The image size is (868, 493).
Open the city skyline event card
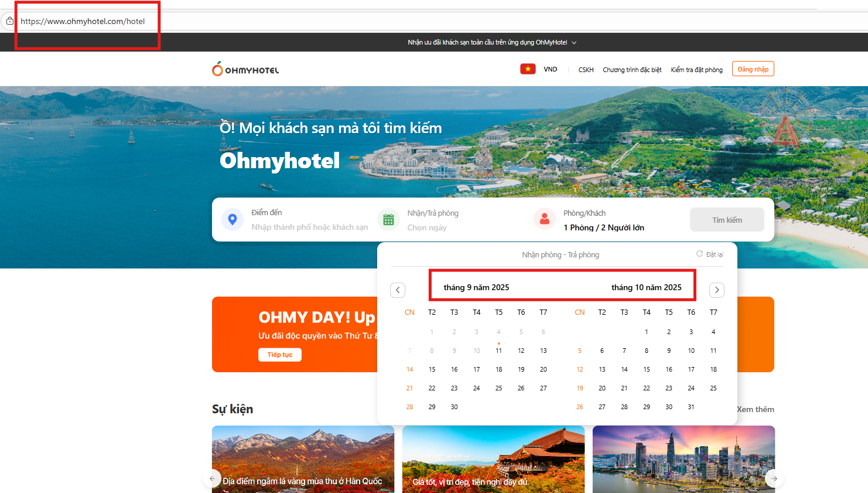click(x=684, y=459)
